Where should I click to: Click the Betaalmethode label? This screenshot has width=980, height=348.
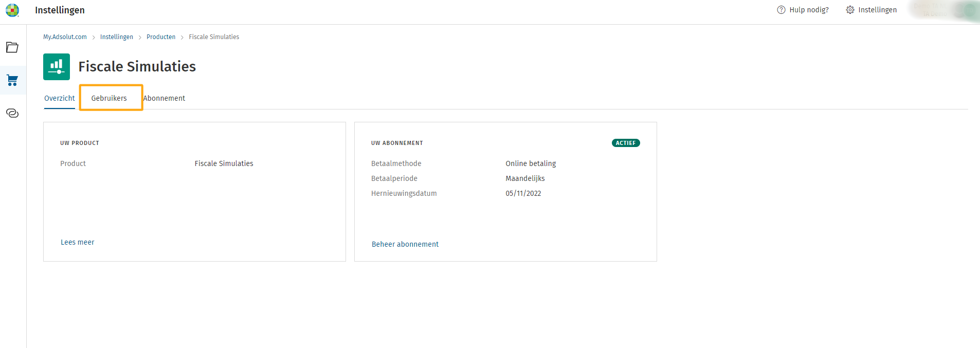(x=396, y=163)
